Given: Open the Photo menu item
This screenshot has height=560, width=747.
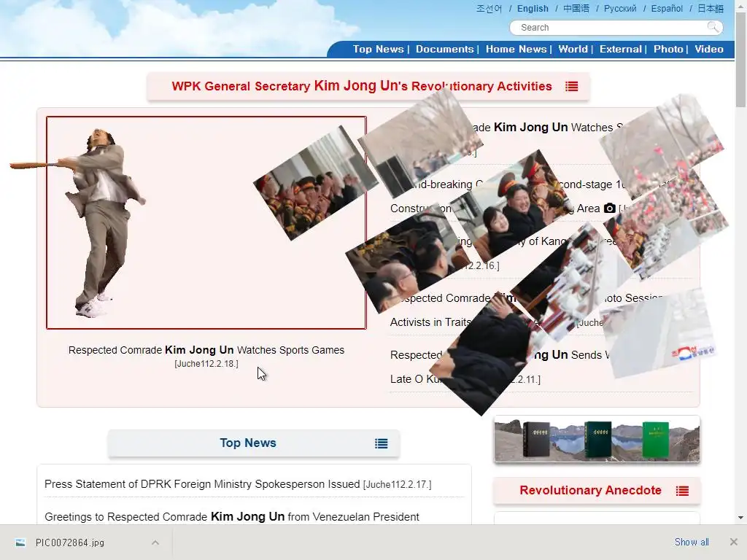Looking at the screenshot, I should click(668, 49).
